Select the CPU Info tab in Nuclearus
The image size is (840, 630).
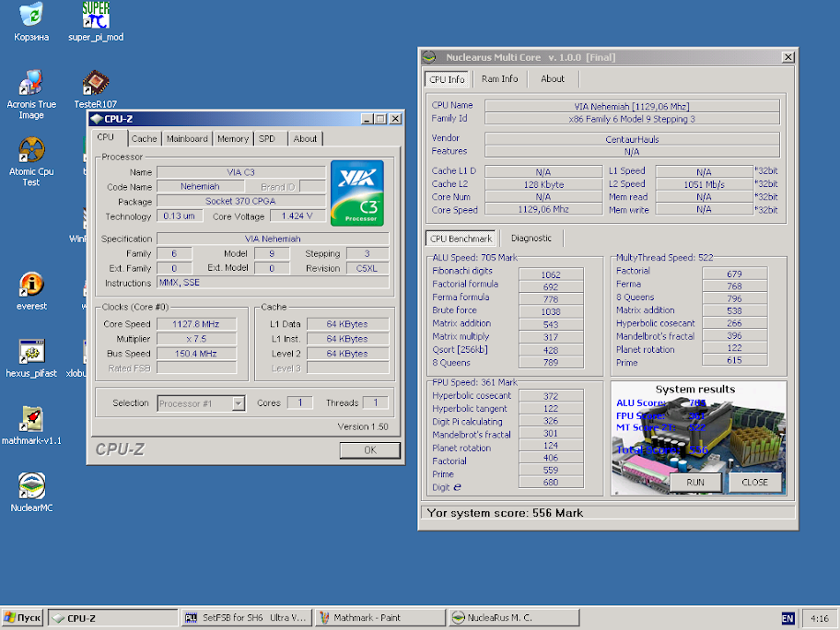click(448, 79)
